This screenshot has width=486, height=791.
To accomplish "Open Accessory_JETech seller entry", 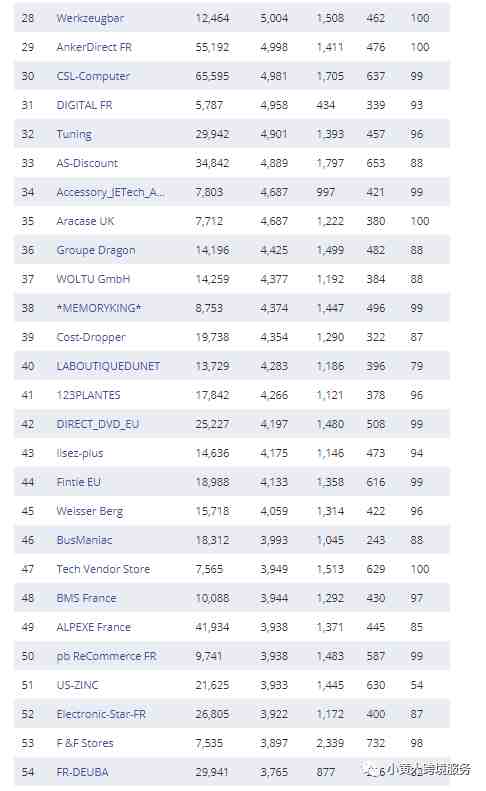I will 110,192.
